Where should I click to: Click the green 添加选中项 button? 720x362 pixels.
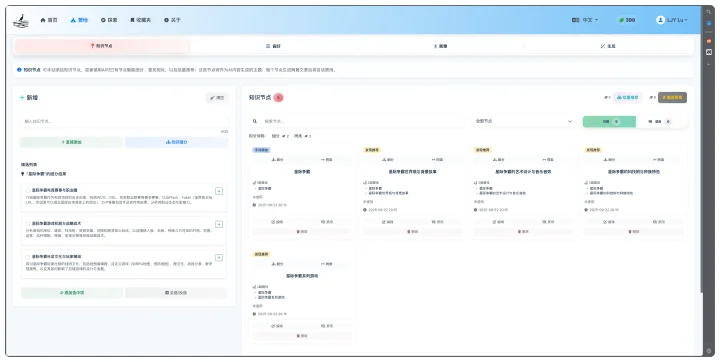coord(72,293)
